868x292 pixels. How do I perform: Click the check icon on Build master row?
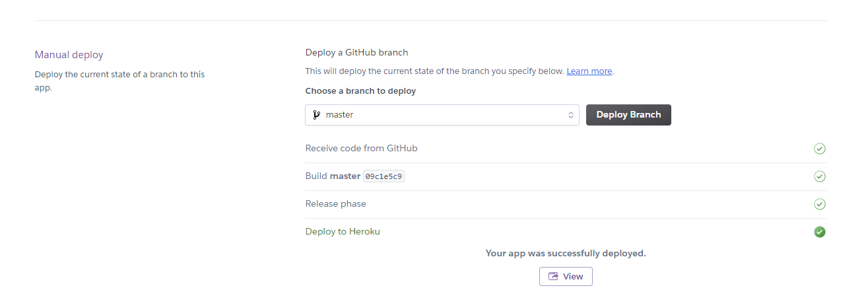click(820, 176)
